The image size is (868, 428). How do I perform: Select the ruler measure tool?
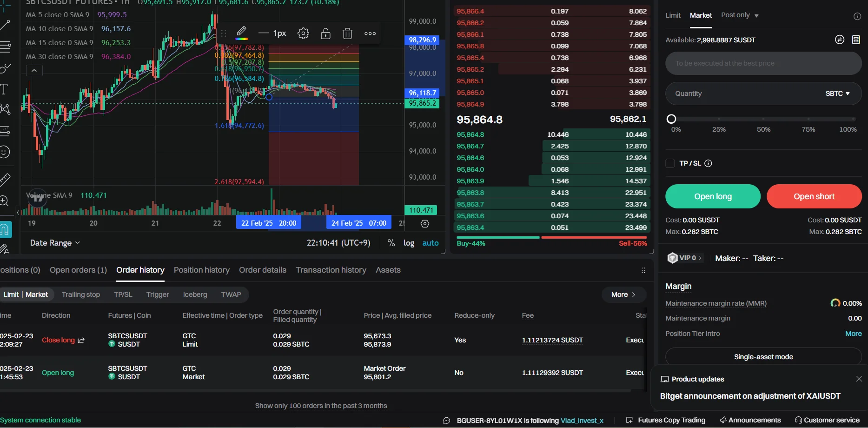point(5,180)
